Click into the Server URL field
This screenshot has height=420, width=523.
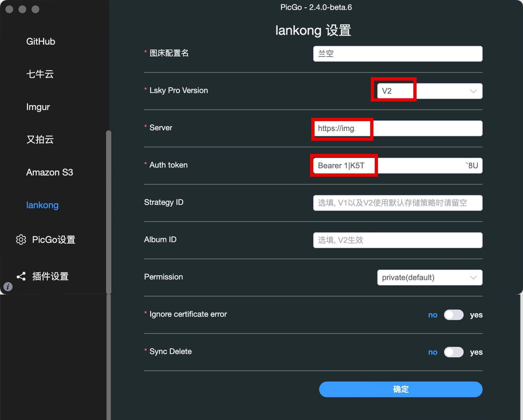[398, 128]
